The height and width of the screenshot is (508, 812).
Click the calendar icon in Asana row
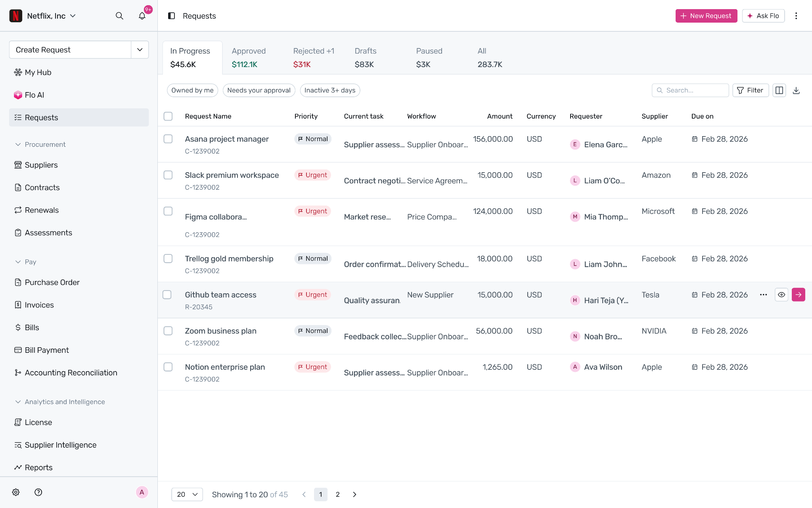point(695,139)
